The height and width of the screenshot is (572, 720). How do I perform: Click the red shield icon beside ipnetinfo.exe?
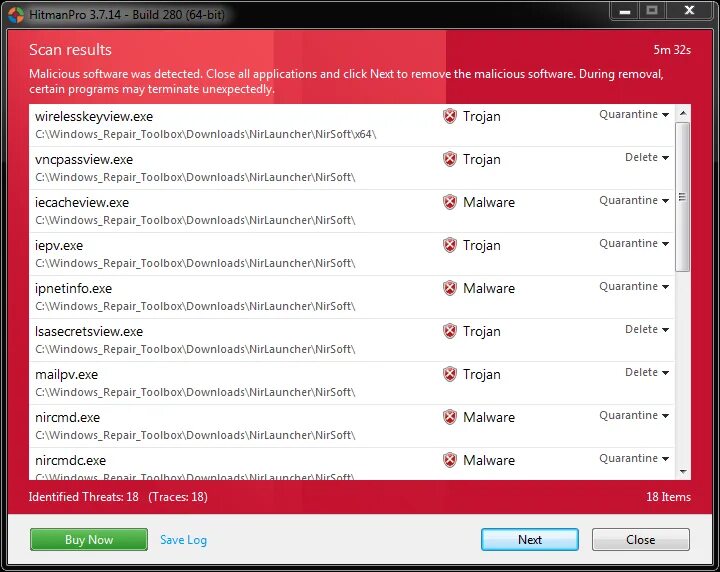point(450,288)
